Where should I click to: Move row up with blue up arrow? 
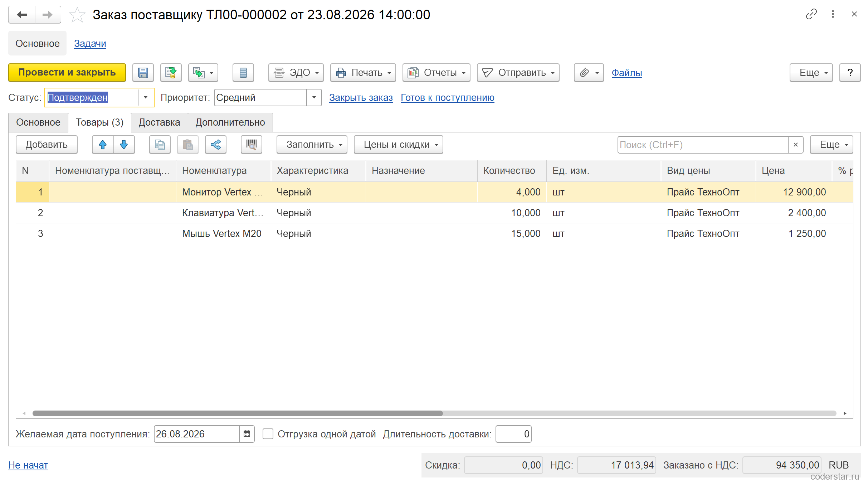tap(103, 145)
